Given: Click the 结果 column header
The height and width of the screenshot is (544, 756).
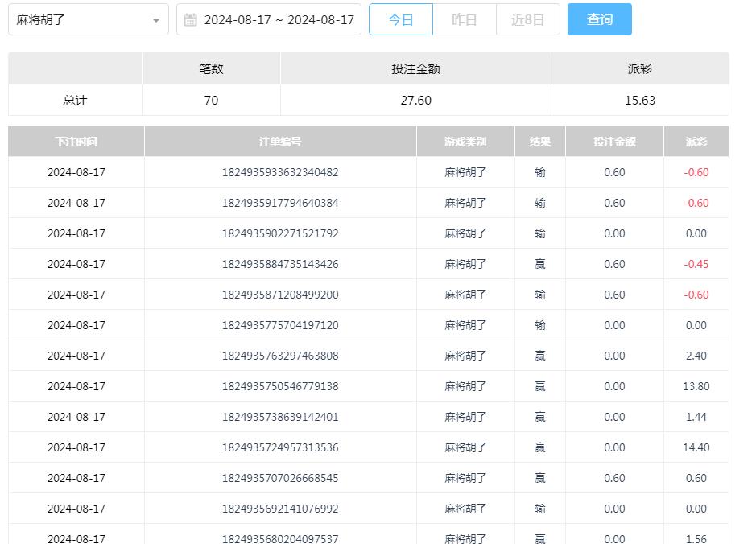Looking at the screenshot, I should [x=540, y=142].
